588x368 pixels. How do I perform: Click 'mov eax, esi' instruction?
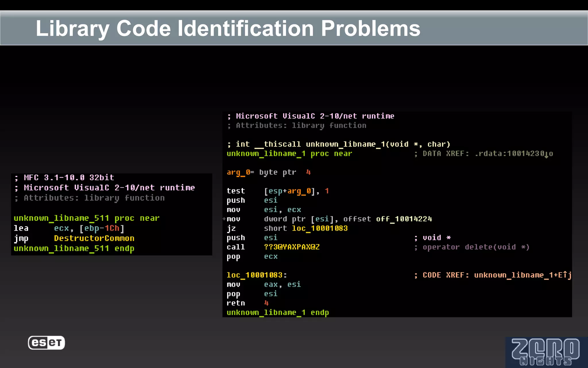(264, 284)
